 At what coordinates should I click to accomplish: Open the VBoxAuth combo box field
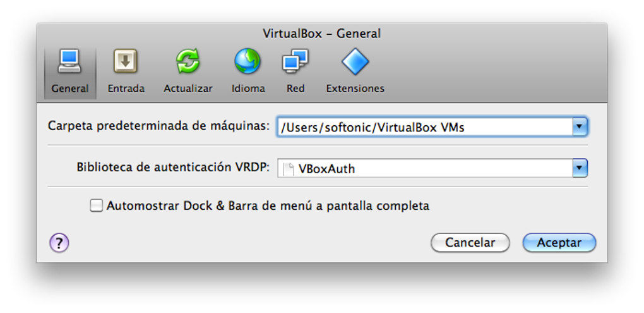[x=424, y=169]
